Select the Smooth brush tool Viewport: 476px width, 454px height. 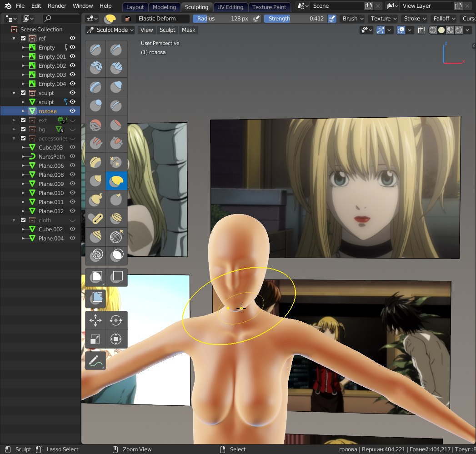tap(95, 125)
